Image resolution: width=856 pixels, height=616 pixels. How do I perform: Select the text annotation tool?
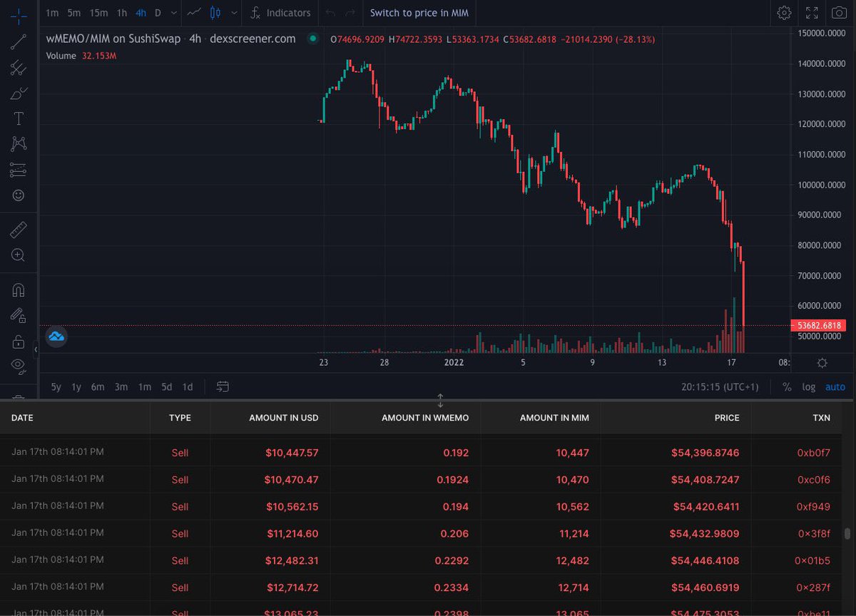[19, 118]
